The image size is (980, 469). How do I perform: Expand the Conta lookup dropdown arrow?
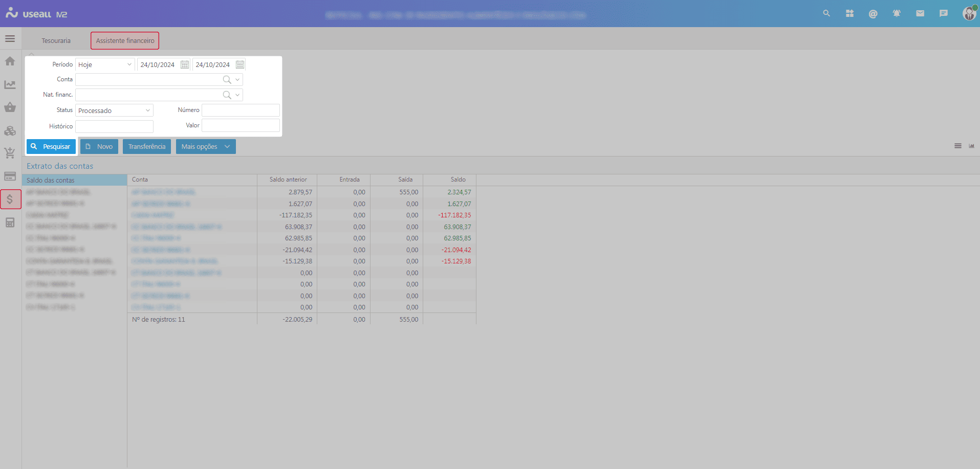[237, 80]
